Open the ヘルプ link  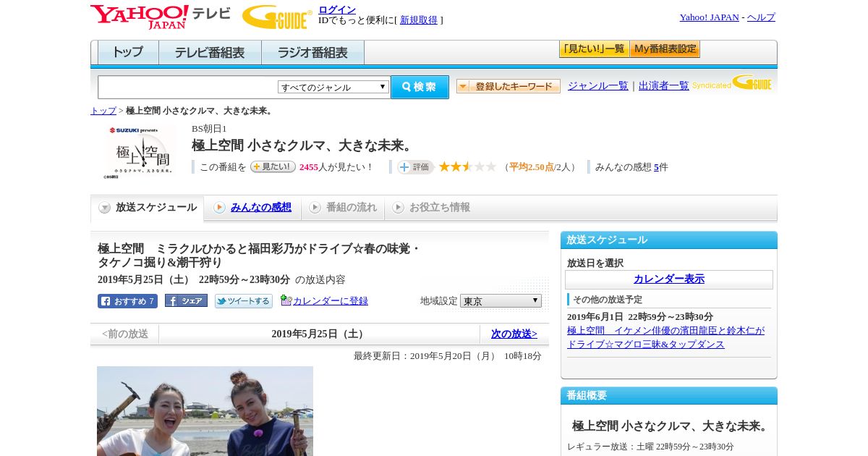coord(761,17)
